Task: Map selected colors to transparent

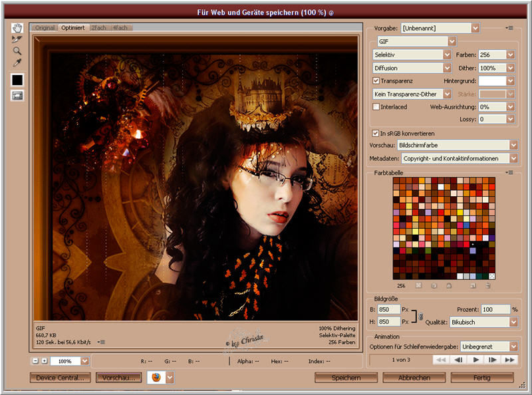Action: coord(419,285)
